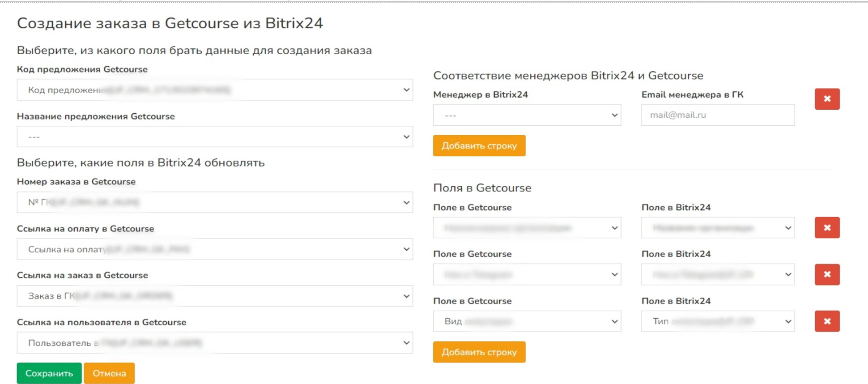The width and height of the screenshot is (868, 384).
Task: Open the Код предложения Getcourse dropdown
Action: pyautogui.click(x=215, y=90)
